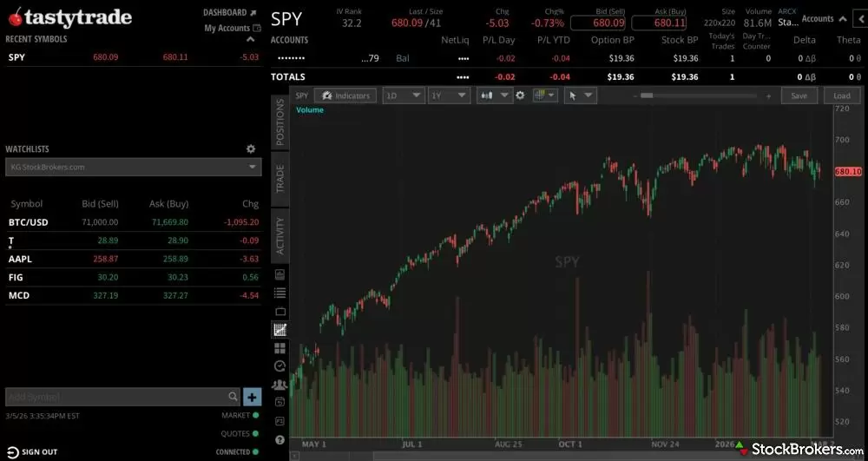Switch to the Activity tab
The width and height of the screenshot is (868, 461).
279,236
